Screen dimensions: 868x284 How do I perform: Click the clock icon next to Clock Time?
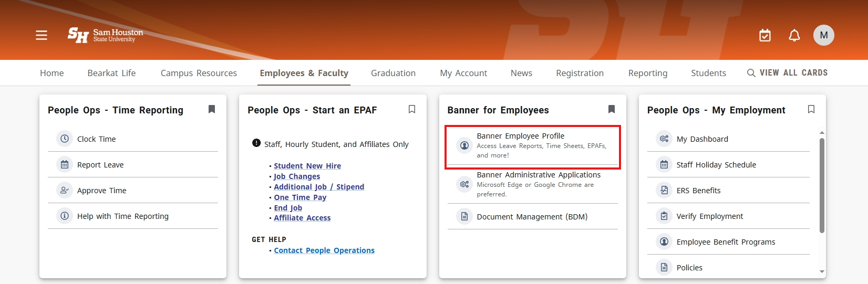click(65, 139)
